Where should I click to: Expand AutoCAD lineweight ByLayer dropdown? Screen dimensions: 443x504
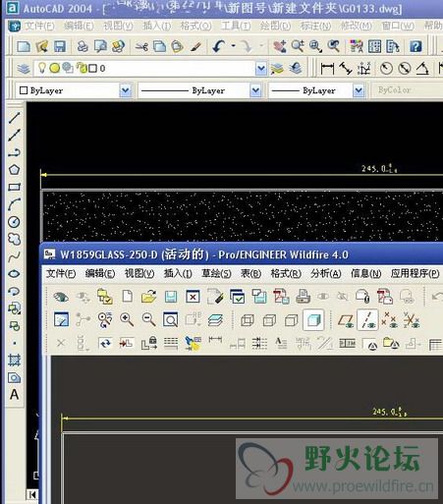click(359, 90)
